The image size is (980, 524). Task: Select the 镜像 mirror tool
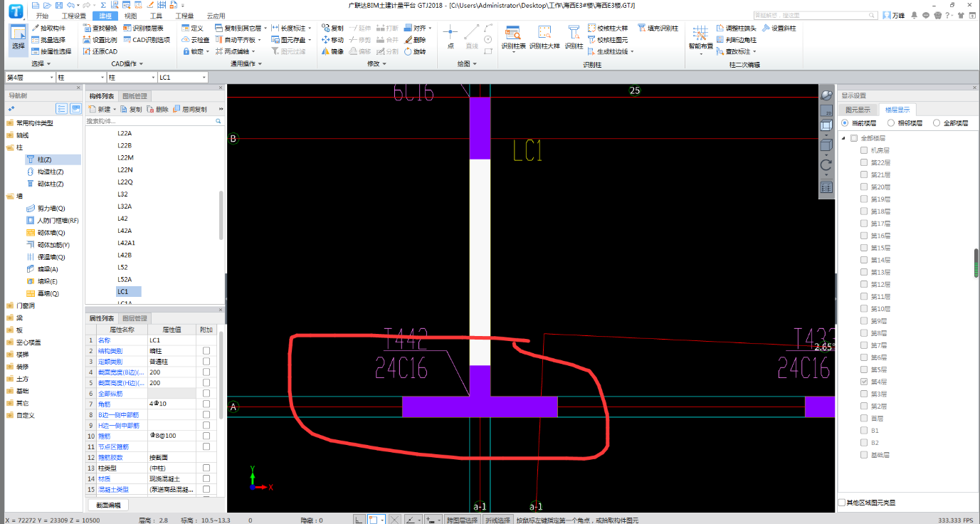[x=333, y=51]
